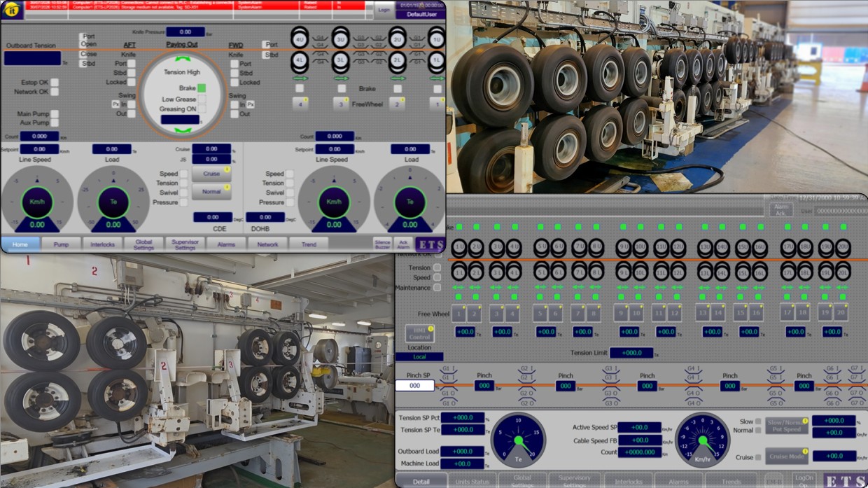Screen dimensions: 868x488
Task: Select wheel 12L in lower HMI panel
Action: tap(678, 273)
